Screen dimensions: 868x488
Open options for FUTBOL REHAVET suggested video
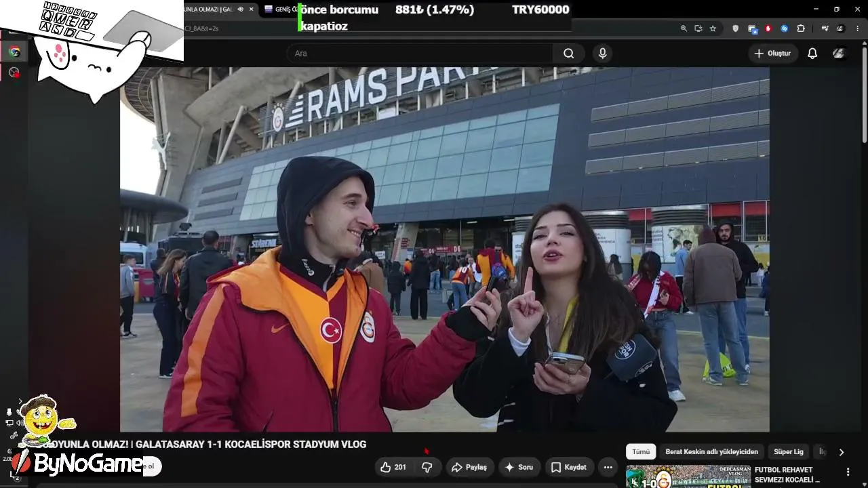click(x=848, y=472)
